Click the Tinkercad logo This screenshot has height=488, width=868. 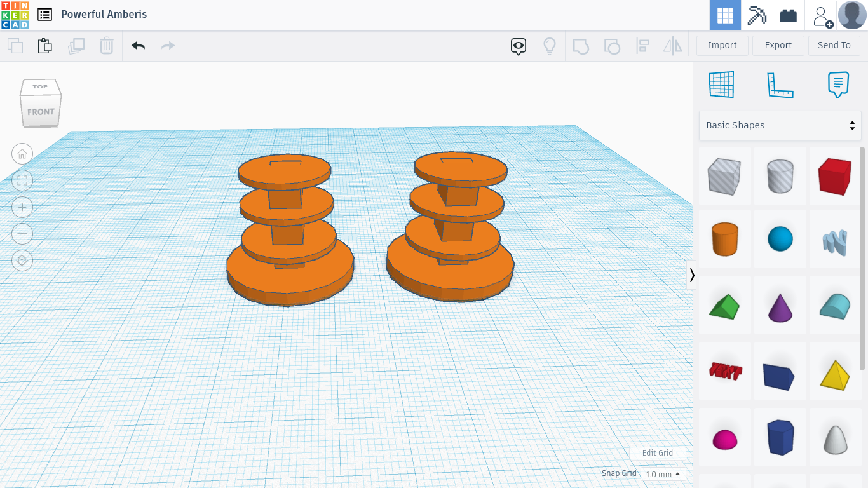point(15,15)
